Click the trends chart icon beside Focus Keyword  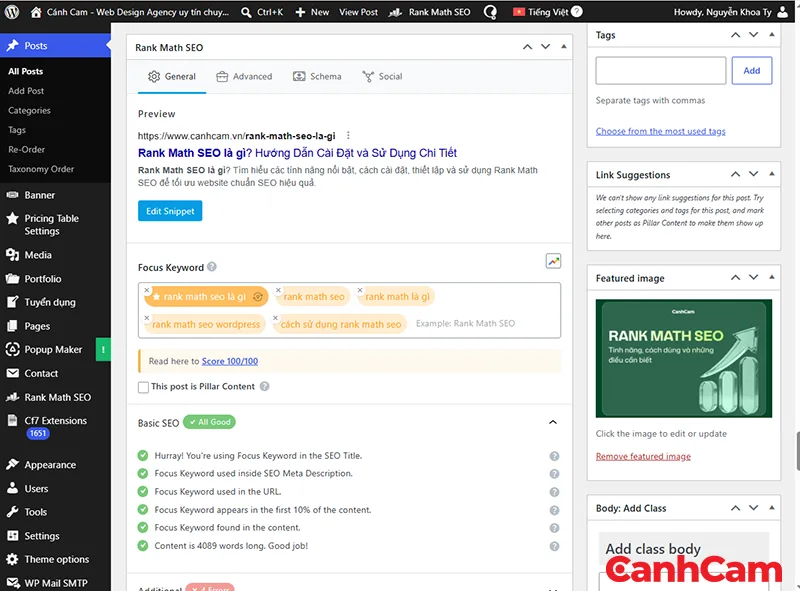553,261
